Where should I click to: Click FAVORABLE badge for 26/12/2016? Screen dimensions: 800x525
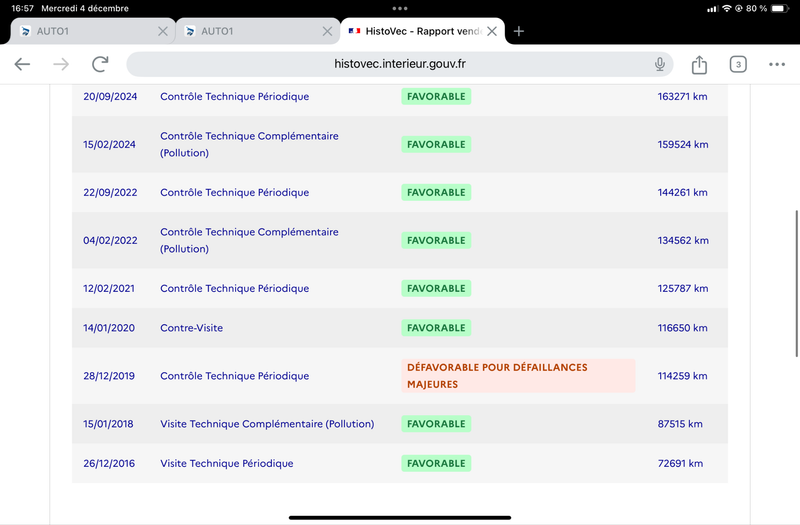click(436, 463)
